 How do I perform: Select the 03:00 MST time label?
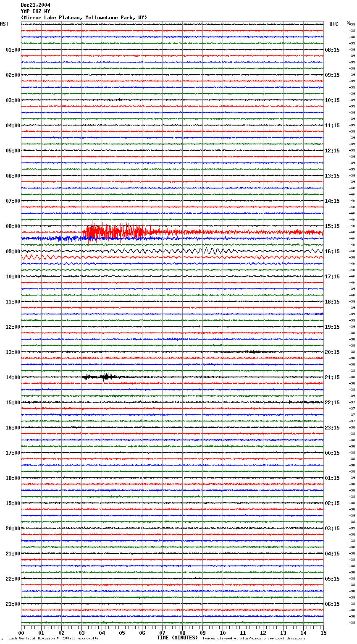(13, 100)
